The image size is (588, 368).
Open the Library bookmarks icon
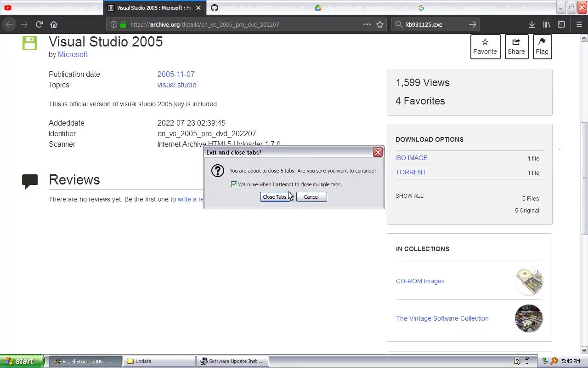[x=547, y=24]
